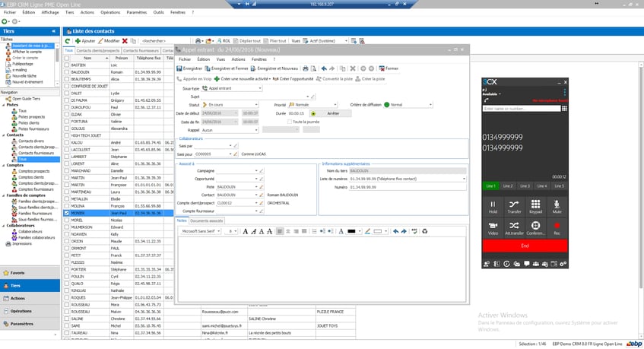The height and width of the screenshot is (349, 644).
Task: Put the 3CX call on Hold
Action: [x=493, y=207]
